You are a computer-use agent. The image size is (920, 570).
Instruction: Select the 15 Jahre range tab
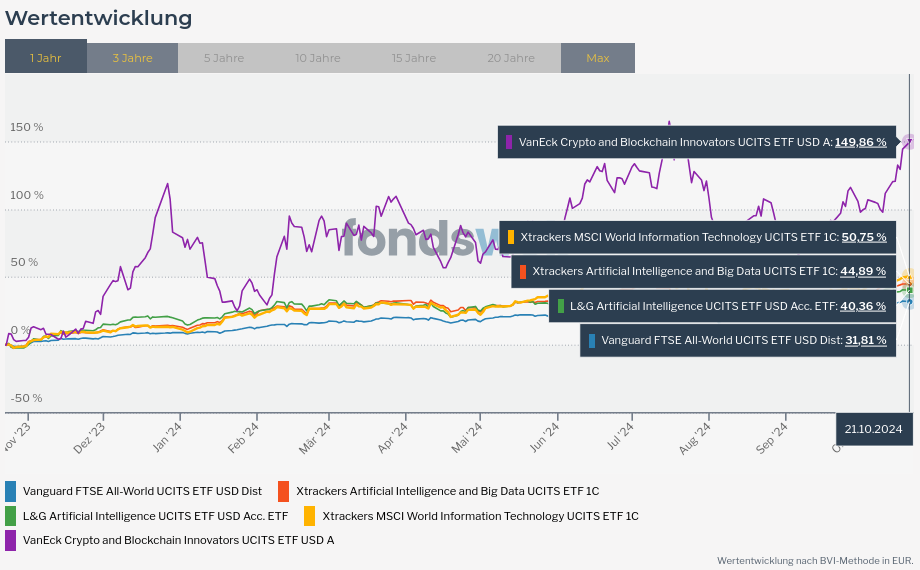pos(414,58)
